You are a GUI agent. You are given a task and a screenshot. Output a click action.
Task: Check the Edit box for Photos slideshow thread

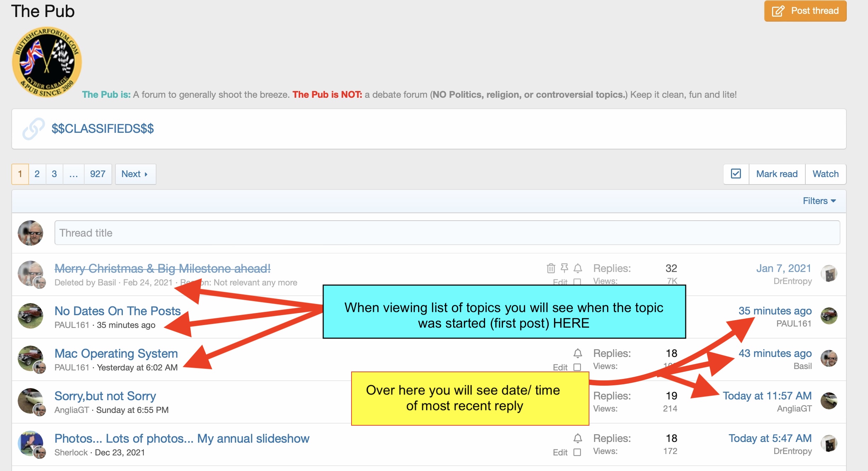pos(577,452)
